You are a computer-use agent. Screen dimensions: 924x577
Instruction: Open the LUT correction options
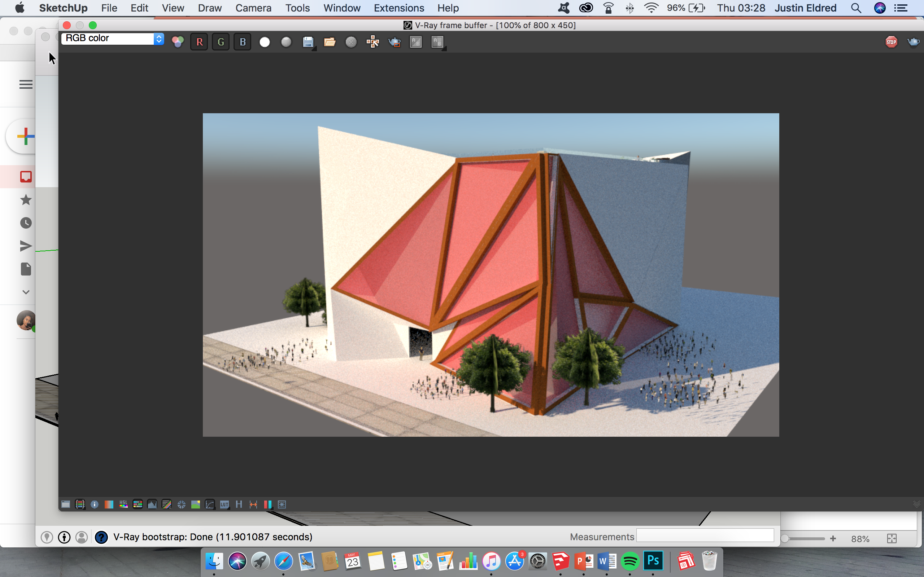224,505
